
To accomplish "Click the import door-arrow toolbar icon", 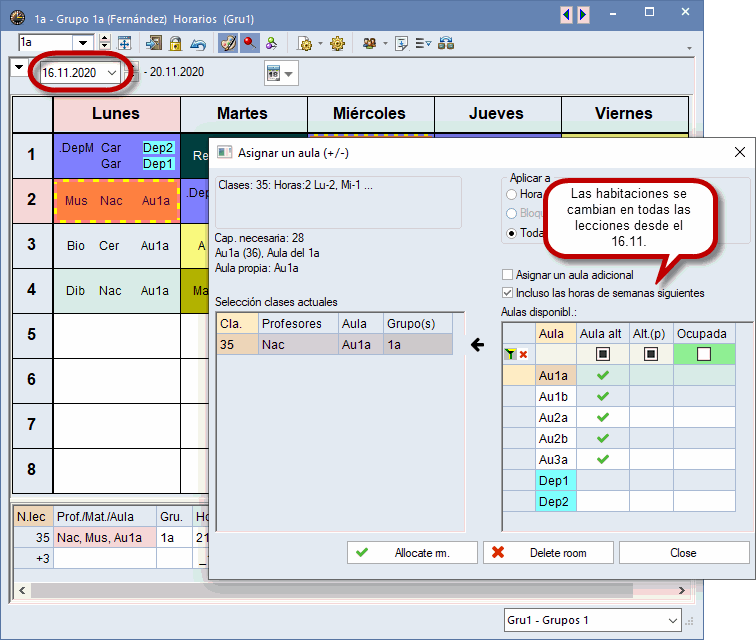I will pos(154,43).
